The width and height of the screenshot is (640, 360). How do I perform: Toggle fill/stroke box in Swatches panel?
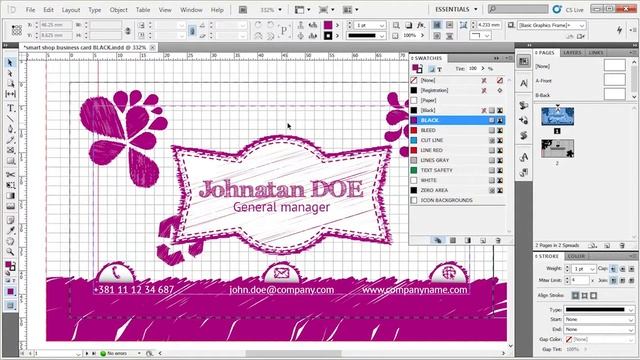417,69
